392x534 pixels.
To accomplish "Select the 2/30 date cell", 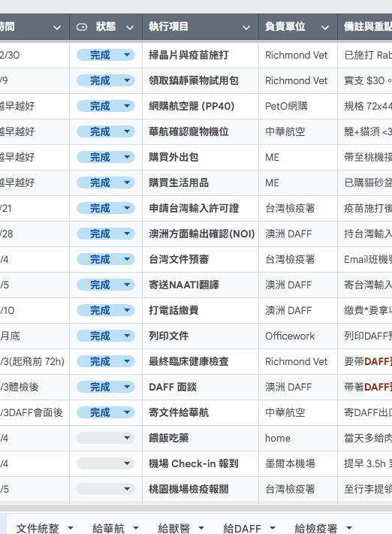I will (35, 55).
